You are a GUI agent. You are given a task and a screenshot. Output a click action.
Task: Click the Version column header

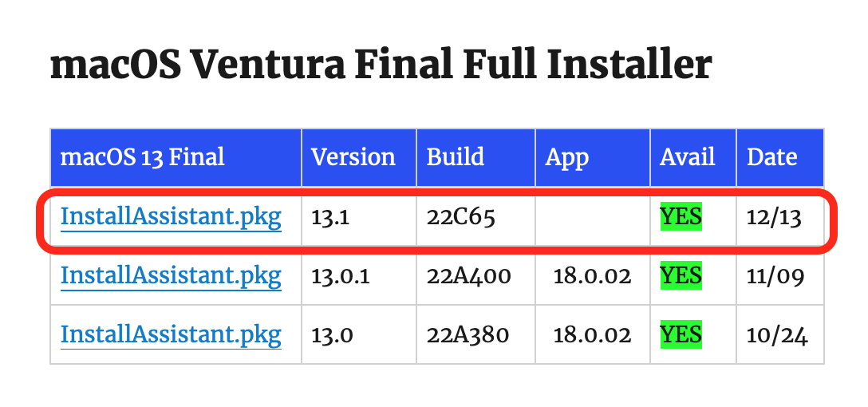[x=353, y=156]
